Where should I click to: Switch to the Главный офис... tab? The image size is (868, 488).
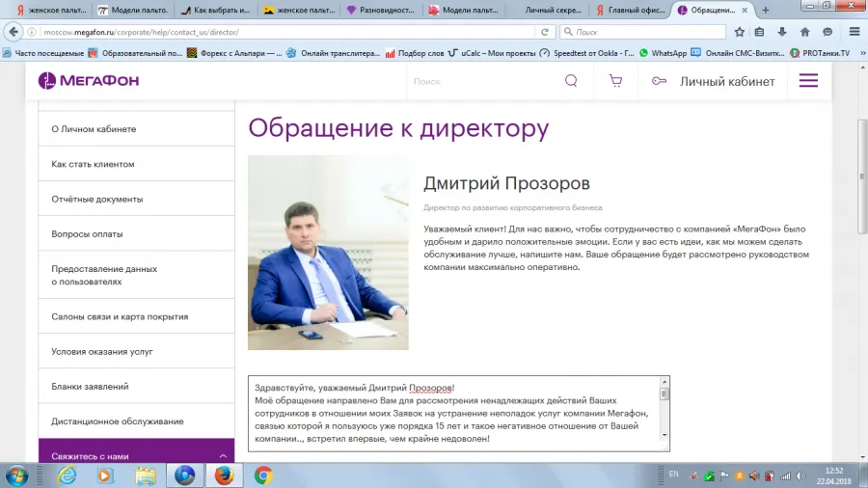pos(631,10)
